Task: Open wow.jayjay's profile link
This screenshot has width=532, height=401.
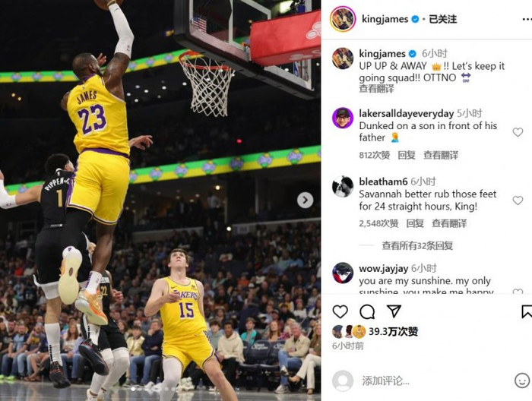Action: 383,269
